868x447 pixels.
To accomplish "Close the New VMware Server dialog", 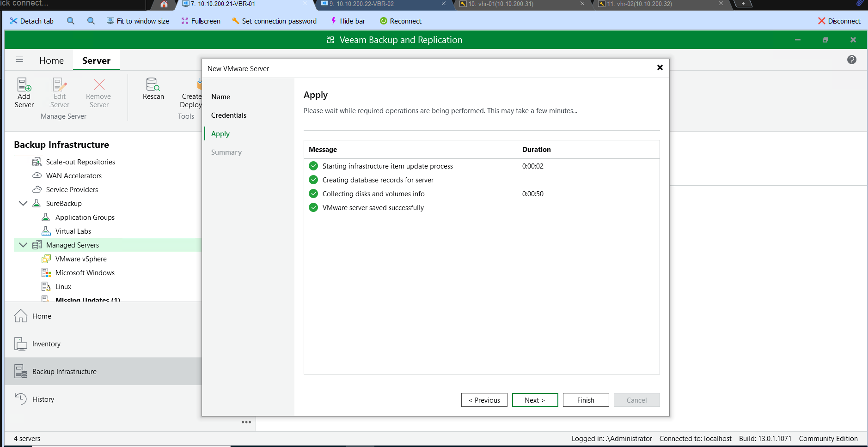I will coord(660,67).
